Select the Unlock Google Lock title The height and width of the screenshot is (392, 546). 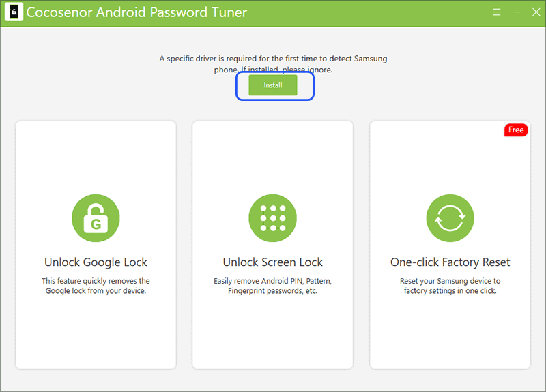[x=96, y=262]
